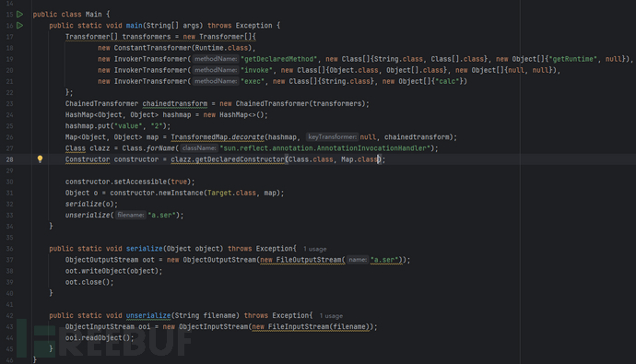Click methodName hint before "getDeclaredMethod"
The image size is (636, 364).
coord(216,59)
